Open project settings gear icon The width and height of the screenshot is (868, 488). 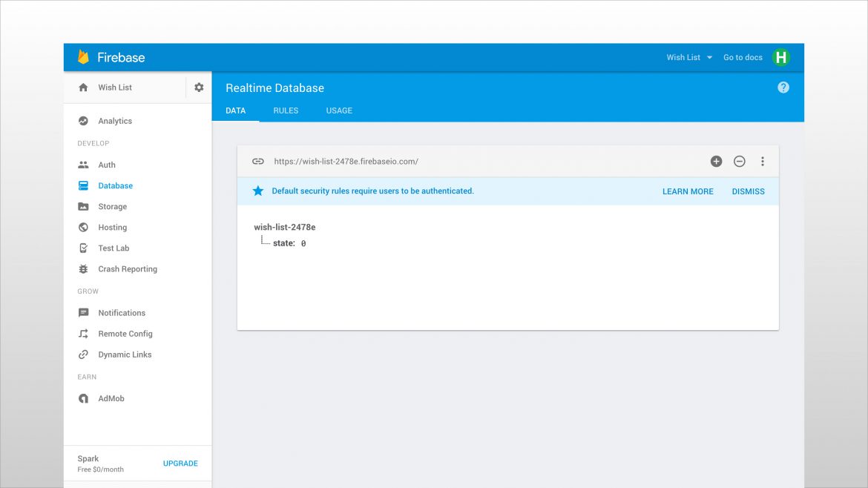tap(199, 88)
